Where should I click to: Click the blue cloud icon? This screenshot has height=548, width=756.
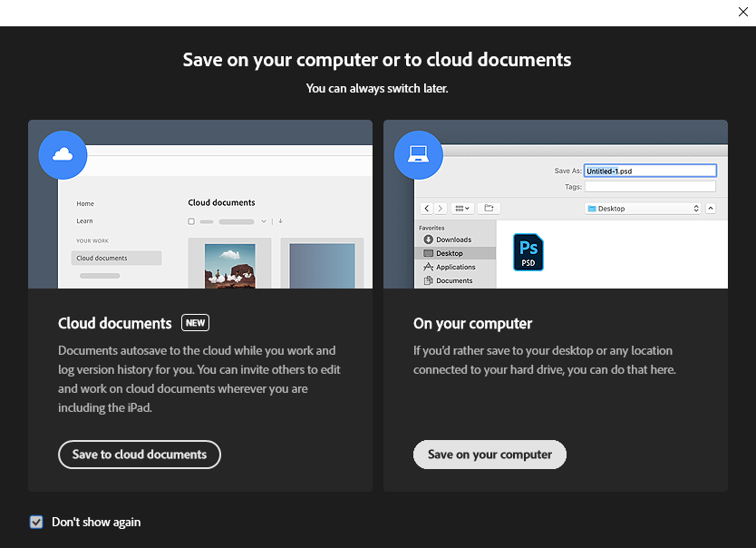[63, 155]
